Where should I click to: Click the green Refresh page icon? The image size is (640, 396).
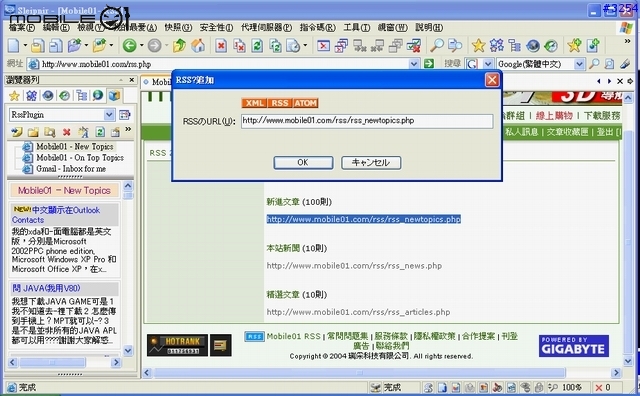tap(257, 45)
